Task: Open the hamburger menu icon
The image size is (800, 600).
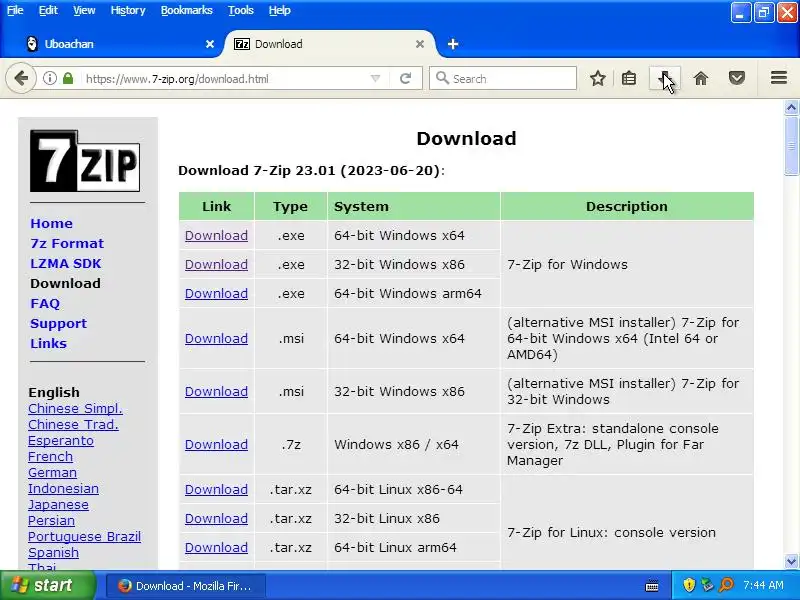Action: [x=779, y=78]
